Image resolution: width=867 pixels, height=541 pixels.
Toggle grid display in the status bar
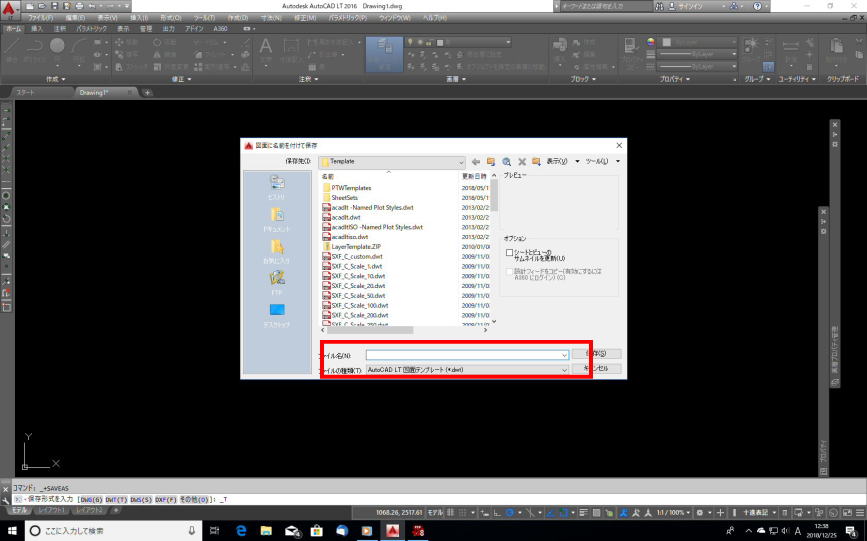[x=451, y=513]
